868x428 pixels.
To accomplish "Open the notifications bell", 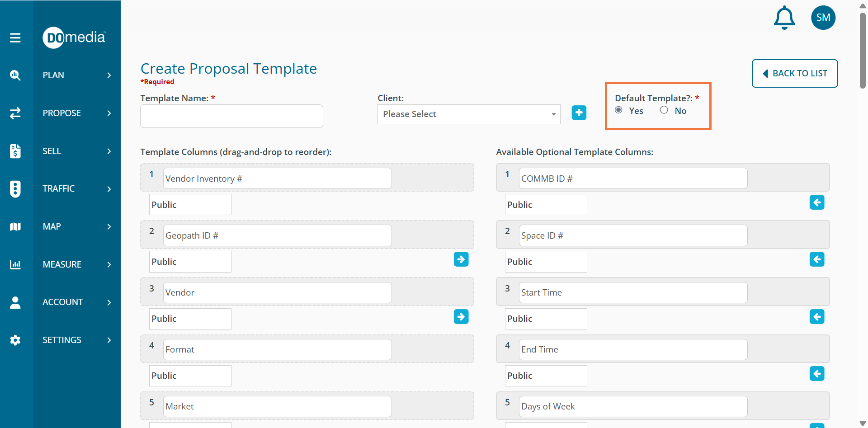I will [784, 18].
